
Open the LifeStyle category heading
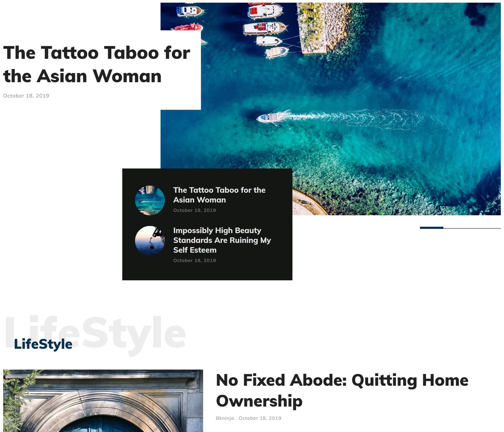tap(43, 344)
